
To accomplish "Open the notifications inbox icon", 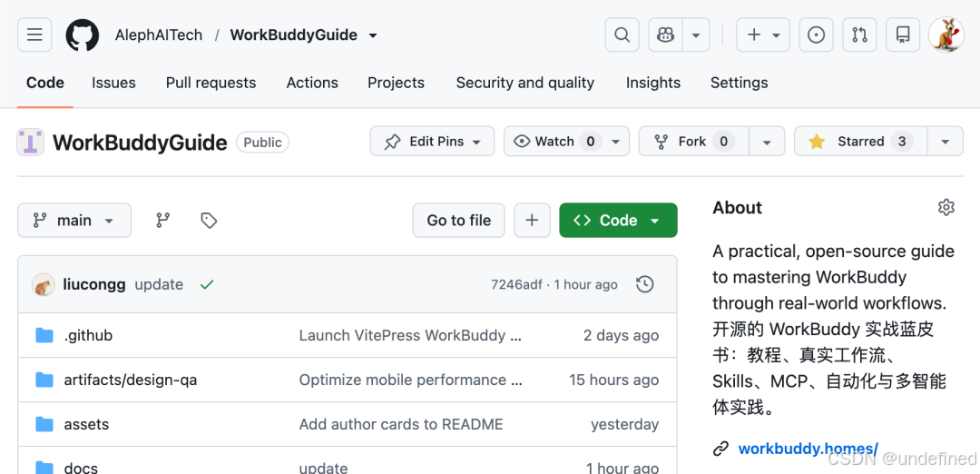I will pos(903,35).
